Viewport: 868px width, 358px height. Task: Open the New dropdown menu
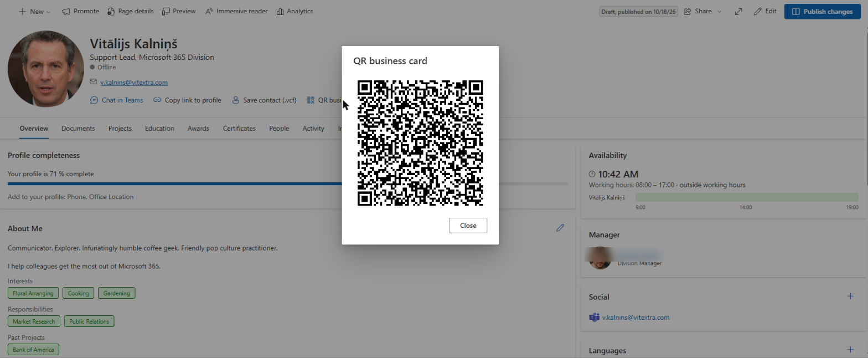34,11
